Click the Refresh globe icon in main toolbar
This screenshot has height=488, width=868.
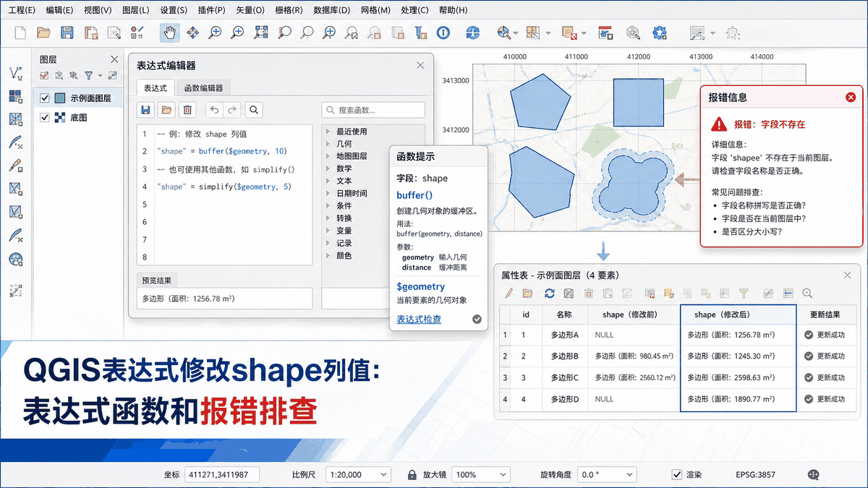[473, 33]
